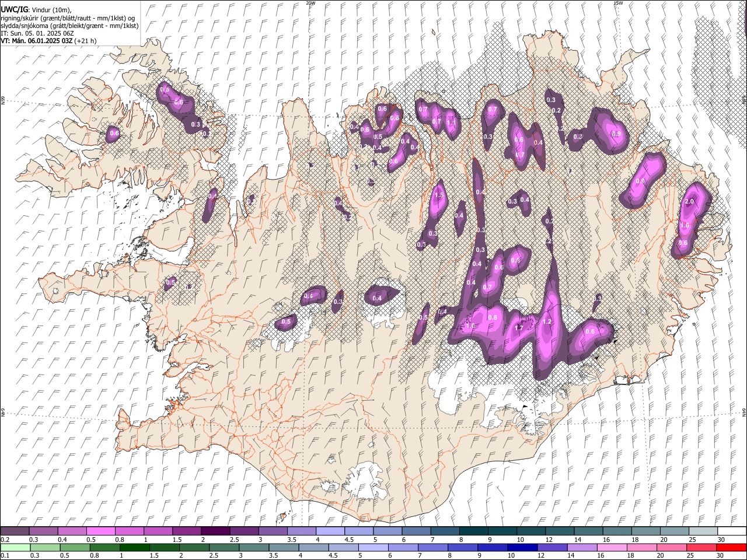Pick lower-row swatch between 4.5 and 5
Screen dimensions: 747x560
click(344, 547)
